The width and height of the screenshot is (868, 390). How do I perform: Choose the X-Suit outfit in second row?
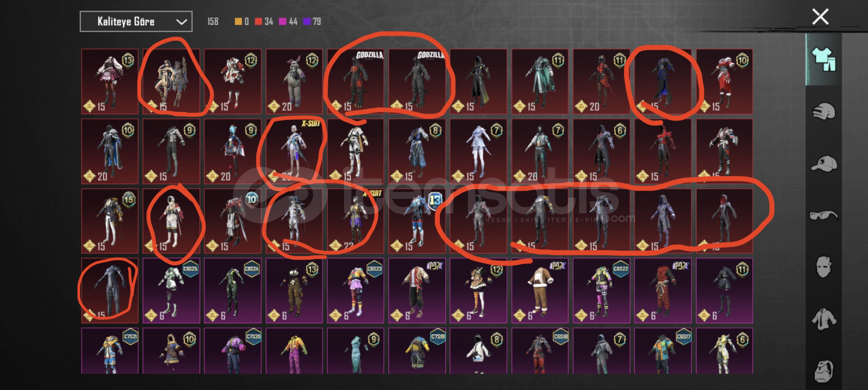[x=294, y=151]
